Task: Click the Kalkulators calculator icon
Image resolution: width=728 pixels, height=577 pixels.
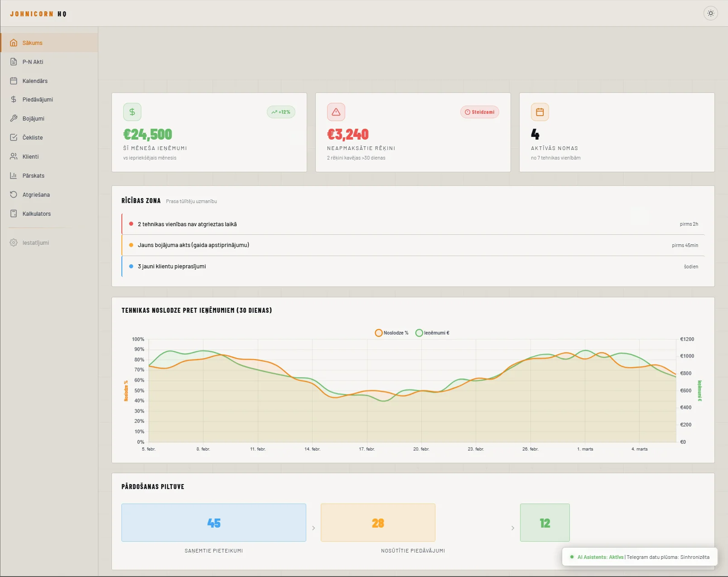Action: pos(14,213)
